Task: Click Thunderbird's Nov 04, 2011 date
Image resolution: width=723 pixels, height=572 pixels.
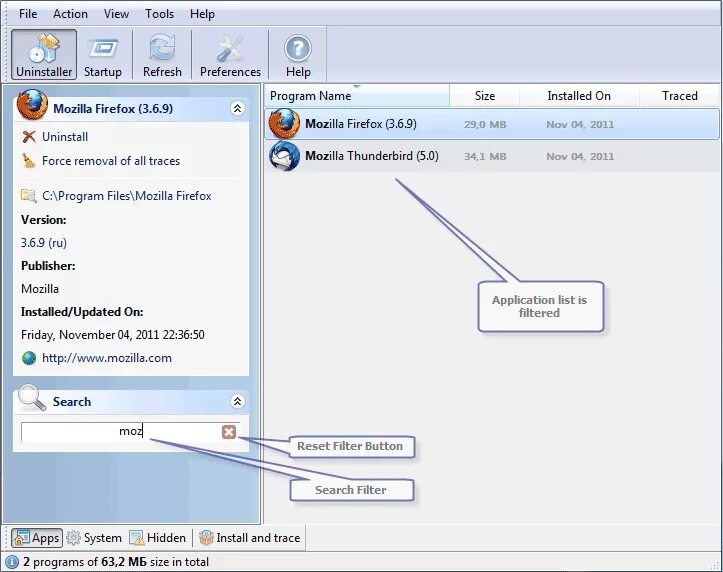Action: pos(580,157)
